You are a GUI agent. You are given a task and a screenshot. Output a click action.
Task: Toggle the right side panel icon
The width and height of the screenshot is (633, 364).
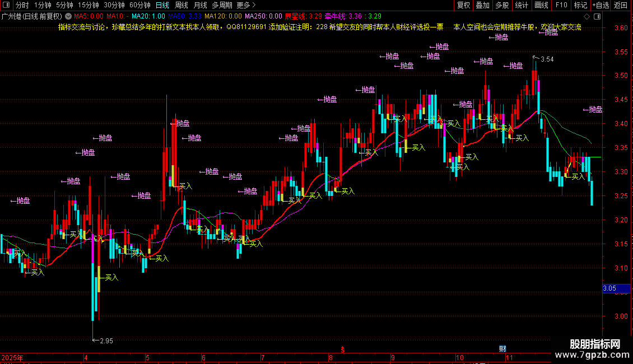(x=597, y=16)
